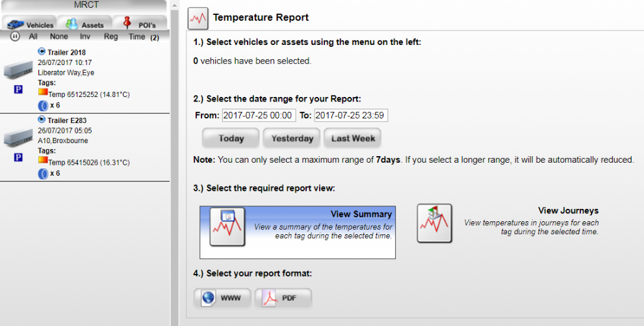Click the parking icon under Trailer E283

18,157
